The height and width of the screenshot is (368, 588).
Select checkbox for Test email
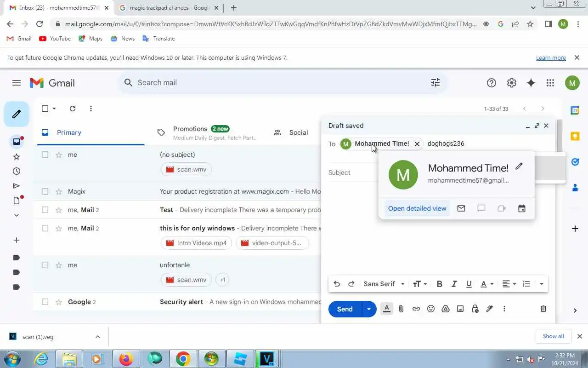(45, 210)
